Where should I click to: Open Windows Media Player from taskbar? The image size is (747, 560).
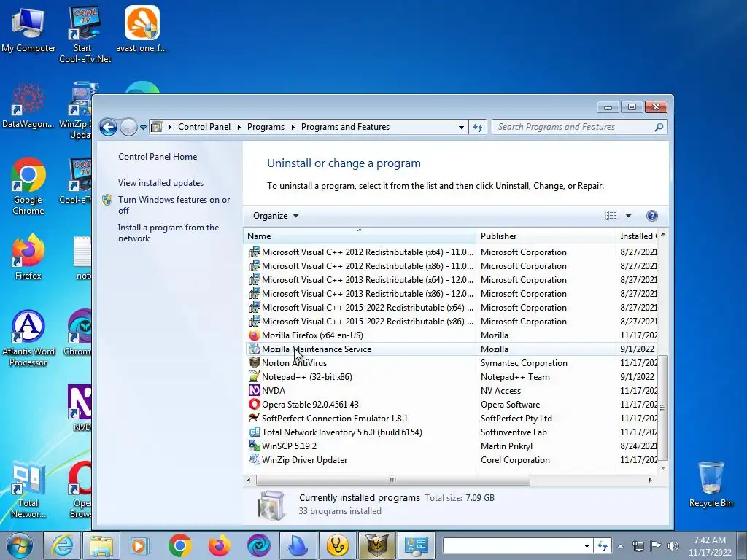coord(141,545)
